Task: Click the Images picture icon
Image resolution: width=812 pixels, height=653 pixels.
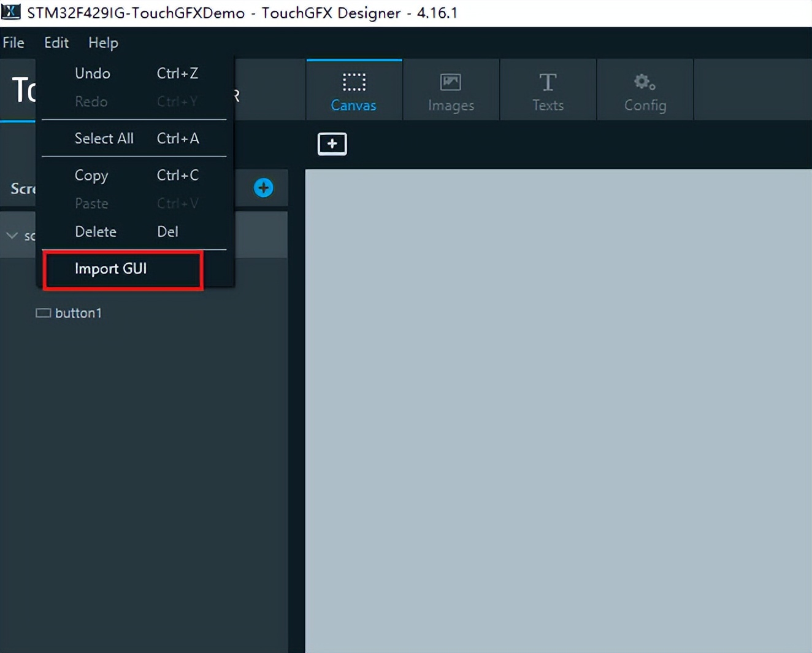Action: click(451, 82)
